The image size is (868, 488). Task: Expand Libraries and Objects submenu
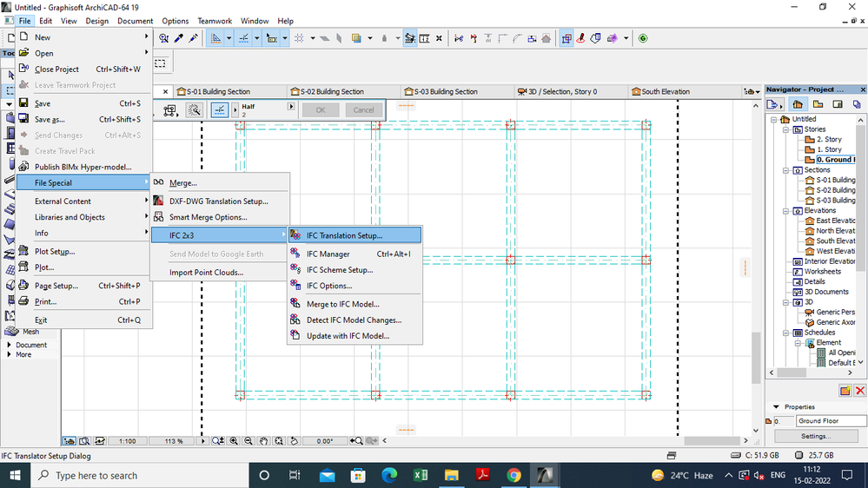[84, 217]
